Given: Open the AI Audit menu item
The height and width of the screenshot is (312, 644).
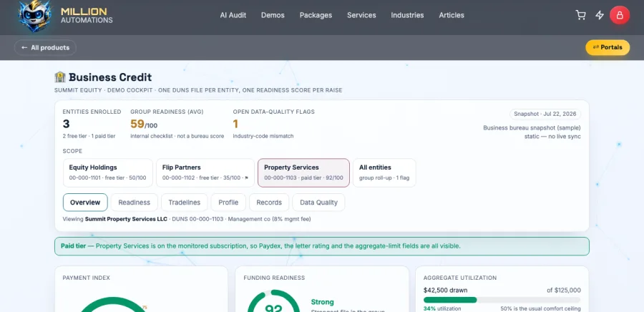Looking at the screenshot, I should pyautogui.click(x=233, y=15).
